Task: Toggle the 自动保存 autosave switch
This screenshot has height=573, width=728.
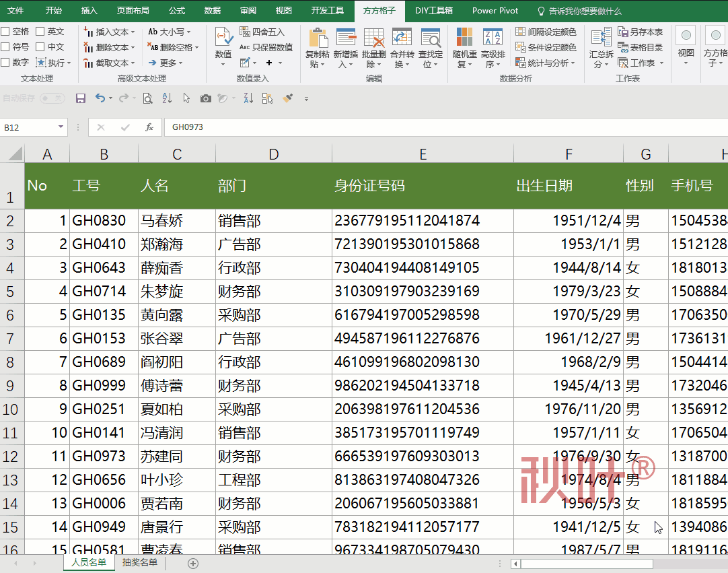Action: pyautogui.click(x=52, y=98)
